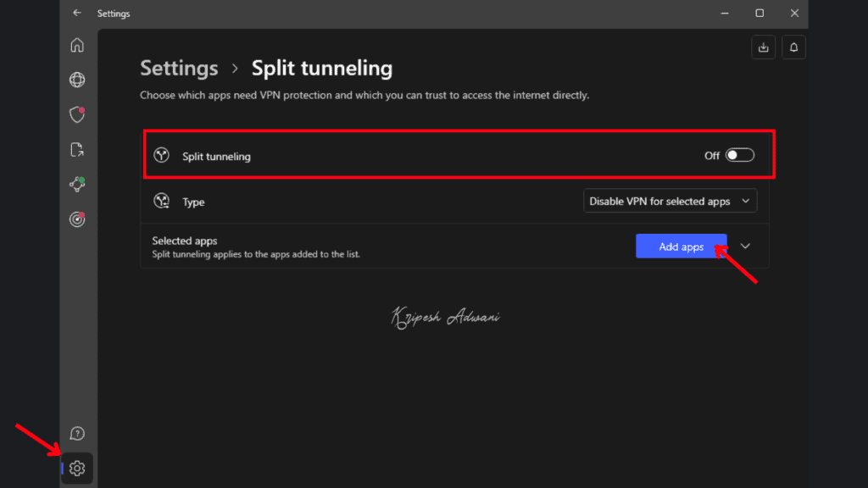Screen dimensions: 868x488
Task: Select the highlighted Split tunneling row
Action: (x=458, y=155)
